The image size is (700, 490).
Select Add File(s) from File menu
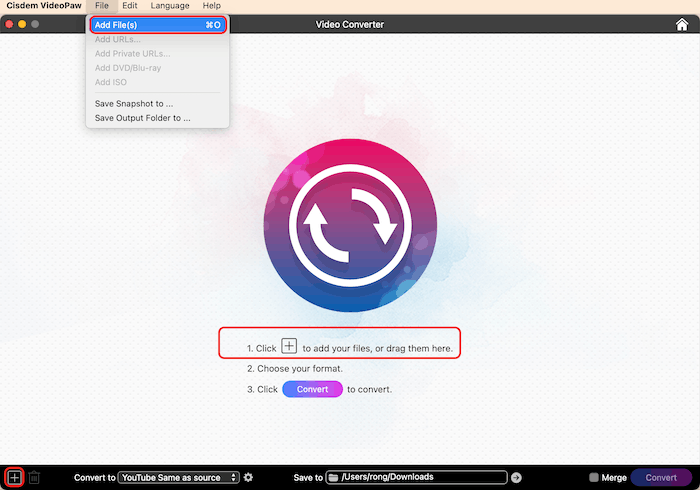[158, 25]
